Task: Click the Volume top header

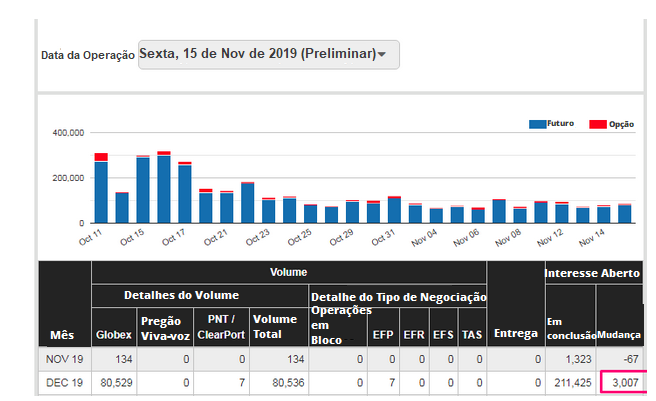Action: coord(289,272)
